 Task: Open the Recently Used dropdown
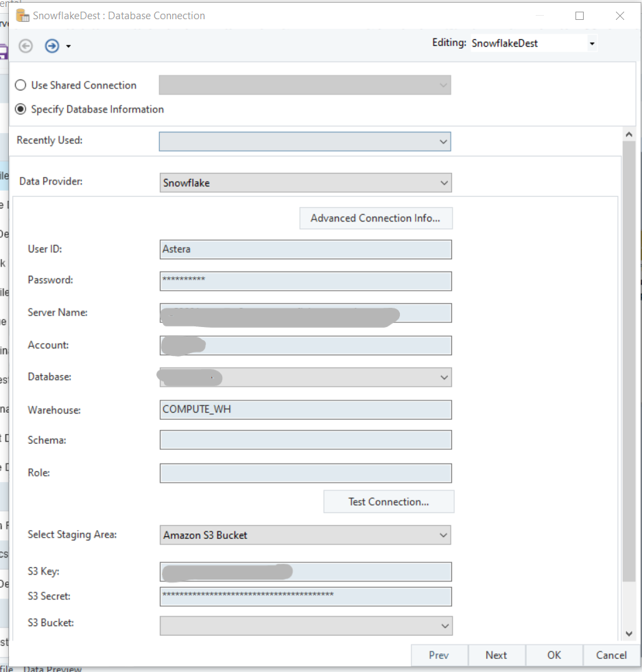point(442,141)
